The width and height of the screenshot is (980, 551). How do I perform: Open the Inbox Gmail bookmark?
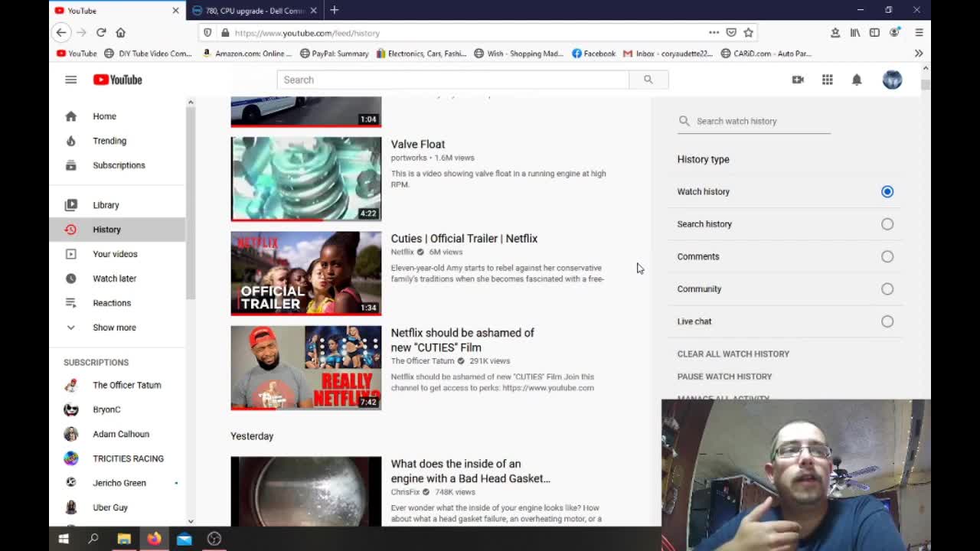[x=668, y=54]
